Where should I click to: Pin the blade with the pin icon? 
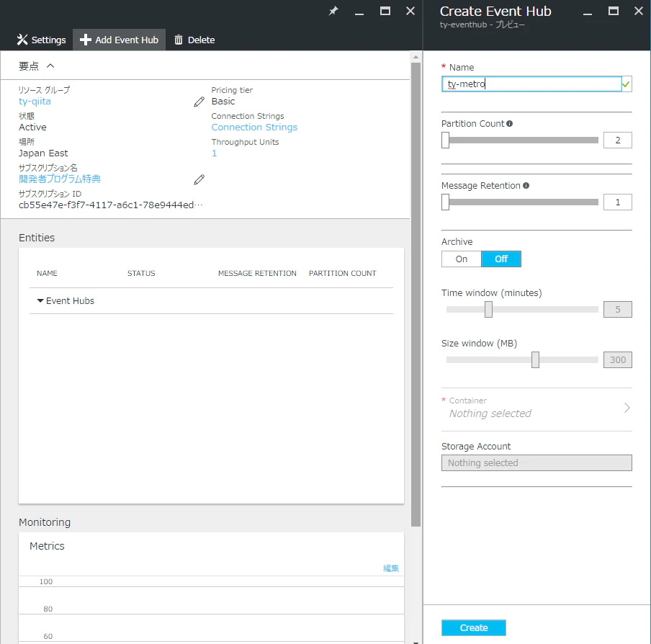coord(333,11)
